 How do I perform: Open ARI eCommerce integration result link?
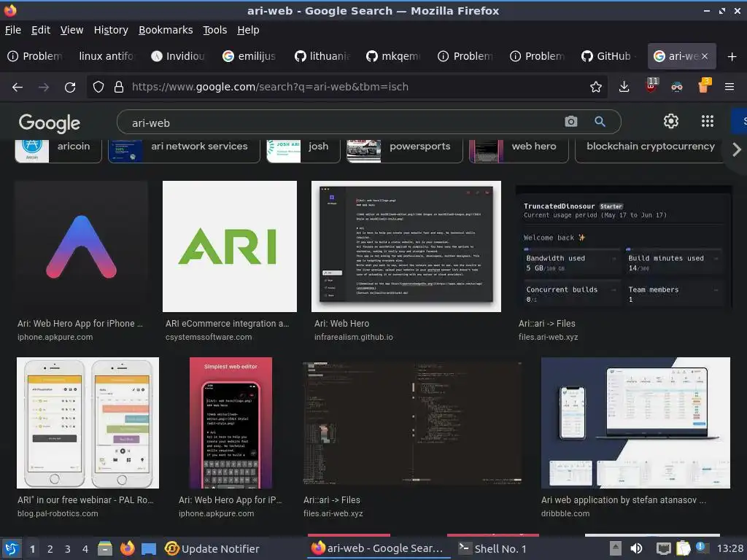click(228, 330)
